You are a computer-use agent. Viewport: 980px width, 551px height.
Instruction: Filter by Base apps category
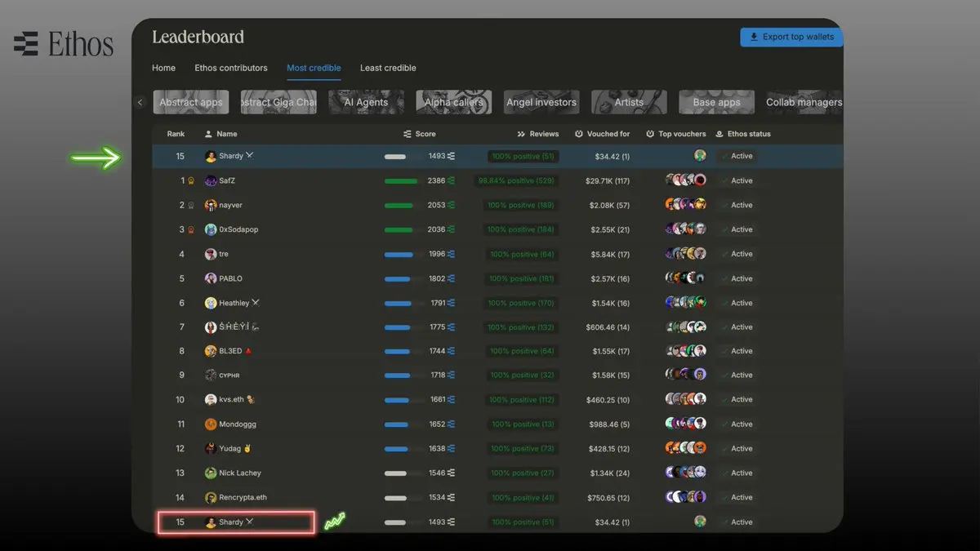[716, 102]
